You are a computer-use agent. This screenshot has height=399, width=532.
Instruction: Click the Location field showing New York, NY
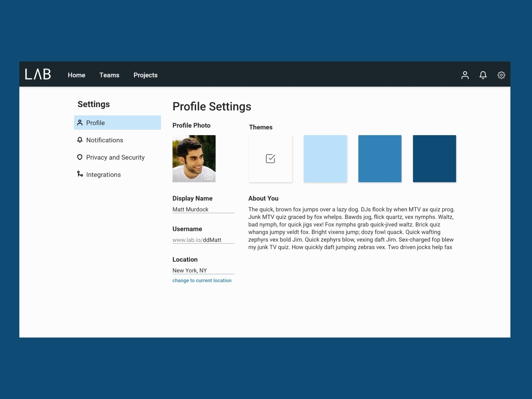190,271
